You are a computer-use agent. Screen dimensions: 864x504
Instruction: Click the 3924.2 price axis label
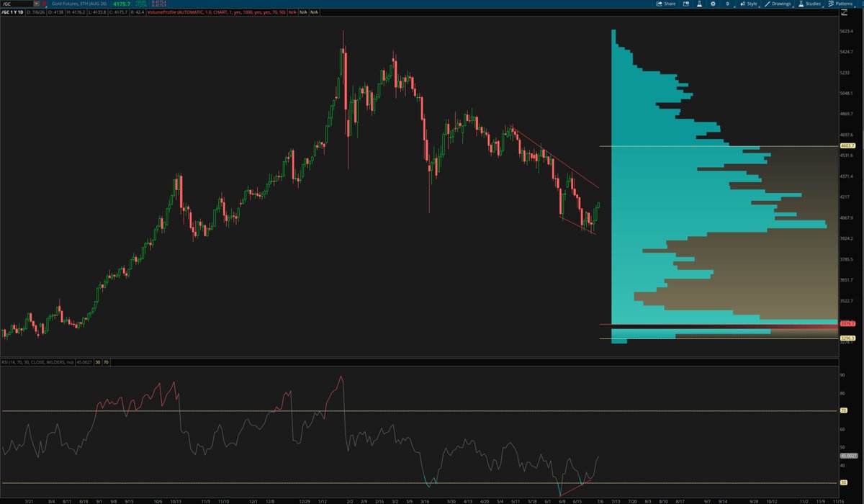point(847,238)
